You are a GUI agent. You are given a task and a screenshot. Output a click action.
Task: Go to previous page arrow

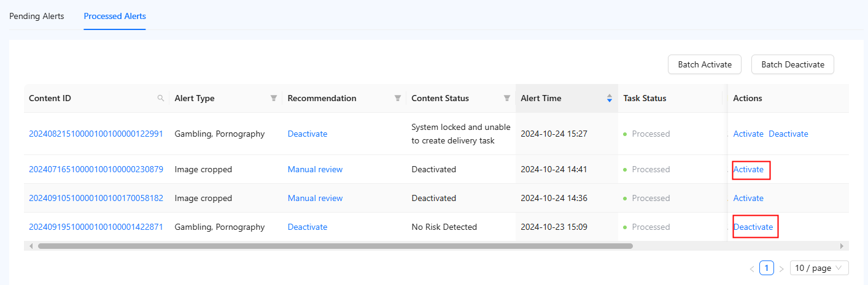(x=752, y=268)
